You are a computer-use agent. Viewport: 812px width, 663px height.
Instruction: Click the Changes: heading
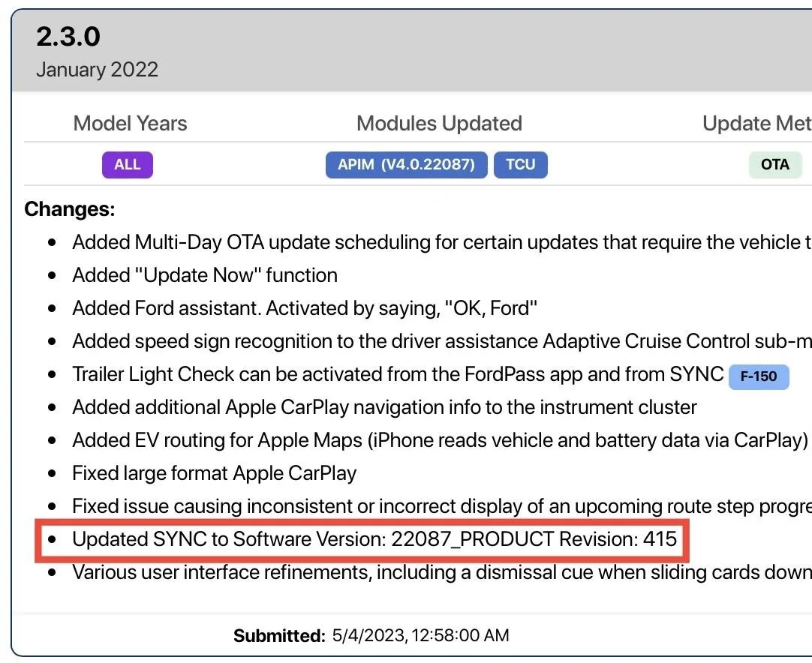click(x=70, y=209)
